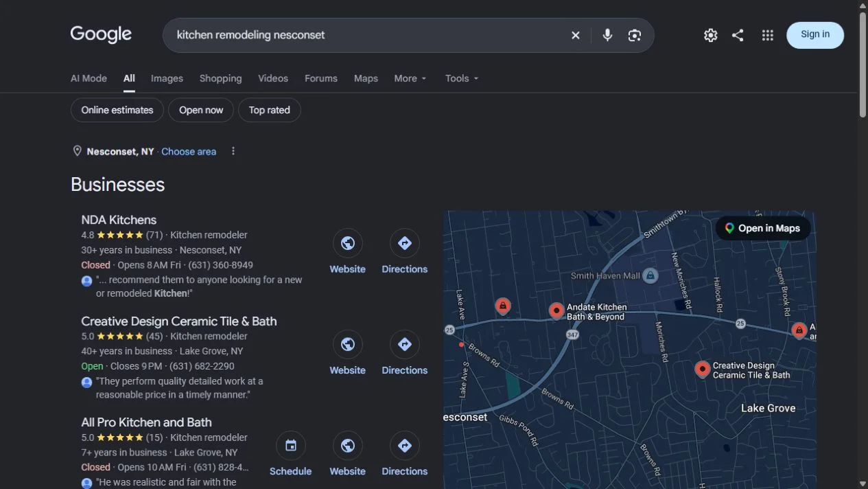Open the Google apps grid
The height and width of the screenshot is (489, 868).
[768, 35]
